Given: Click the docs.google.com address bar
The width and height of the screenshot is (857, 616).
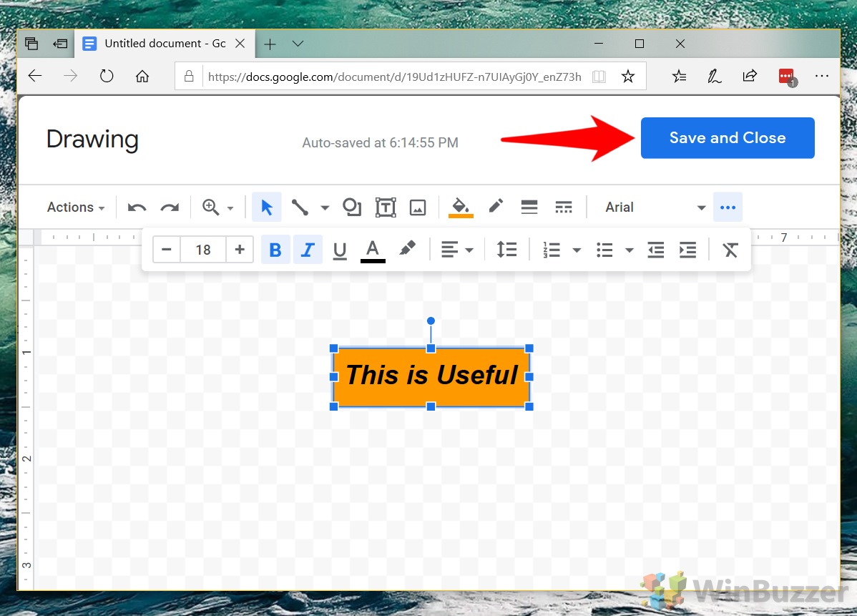Looking at the screenshot, I should click(x=395, y=77).
